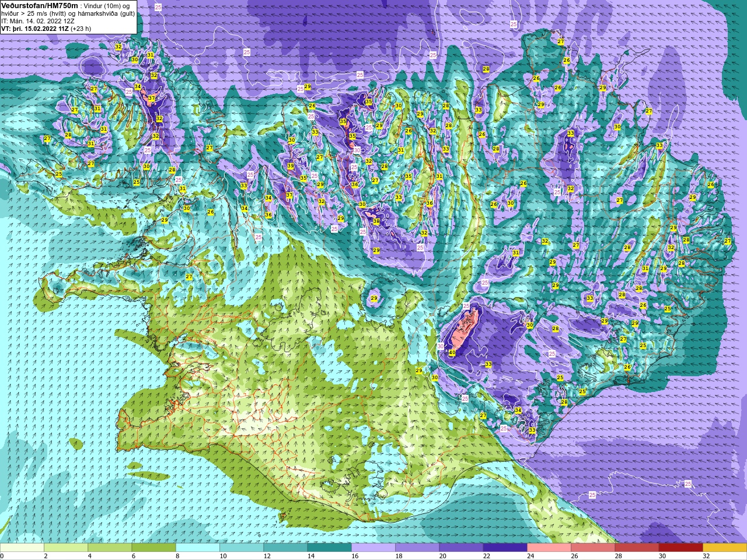Pick the 22–24 m/s legend color swatch
The image size is (747, 560).
505,548
